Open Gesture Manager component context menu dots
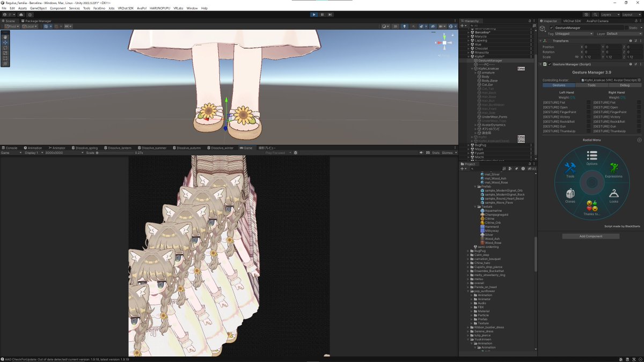The height and width of the screenshot is (362, 644). (x=640, y=64)
